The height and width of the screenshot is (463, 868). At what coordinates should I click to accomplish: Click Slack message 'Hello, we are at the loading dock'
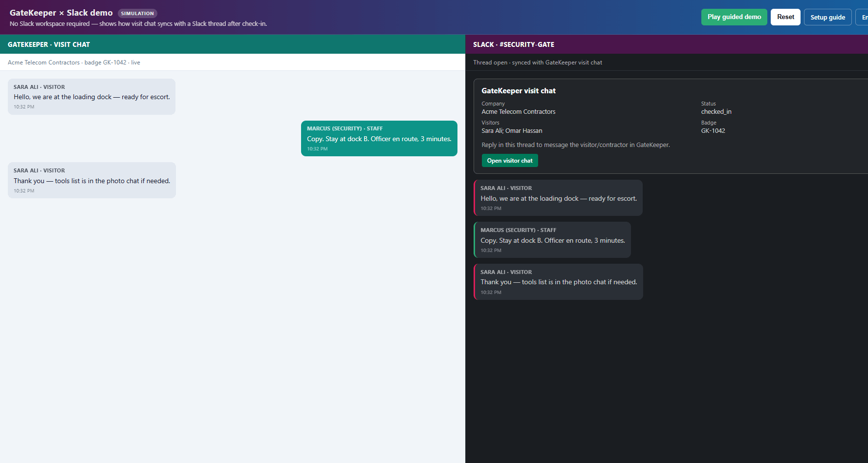coord(558,198)
